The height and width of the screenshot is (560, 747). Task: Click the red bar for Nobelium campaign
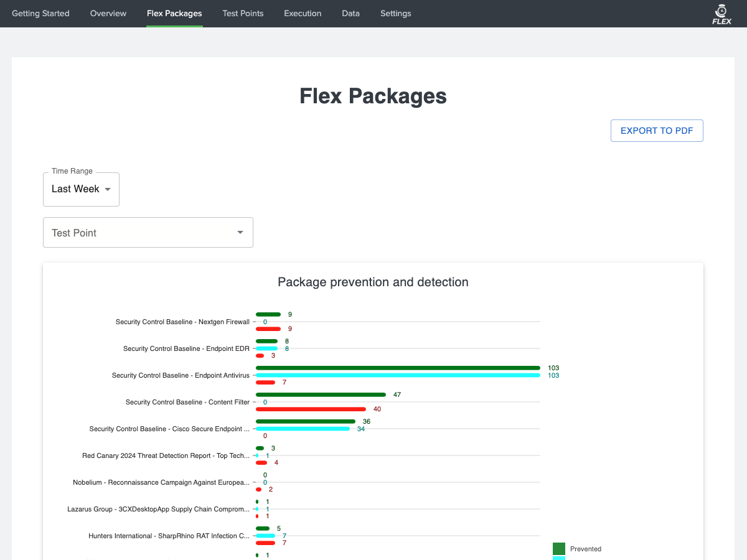pyautogui.click(x=258, y=489)
